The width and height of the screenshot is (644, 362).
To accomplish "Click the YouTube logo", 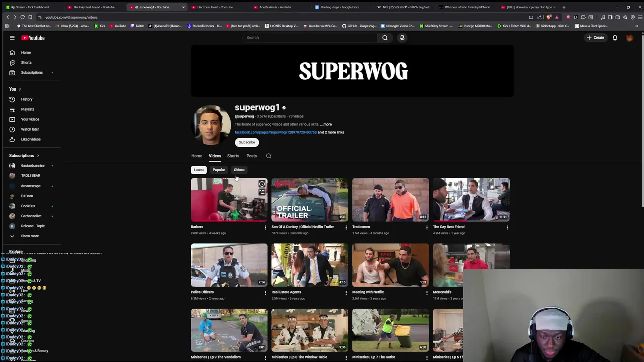I will [x=33, y=38].
